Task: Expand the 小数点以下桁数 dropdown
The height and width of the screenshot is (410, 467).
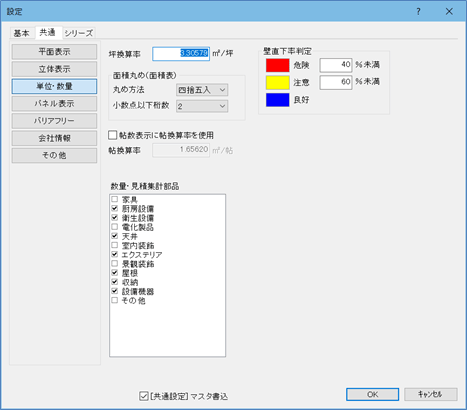Action: [x=202, y=106]
